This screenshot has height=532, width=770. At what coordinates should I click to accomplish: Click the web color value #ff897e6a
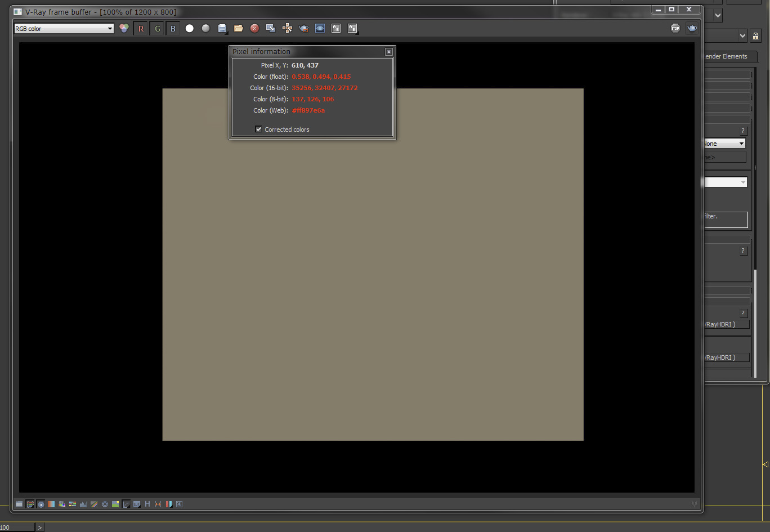click(x=308, y=110)
